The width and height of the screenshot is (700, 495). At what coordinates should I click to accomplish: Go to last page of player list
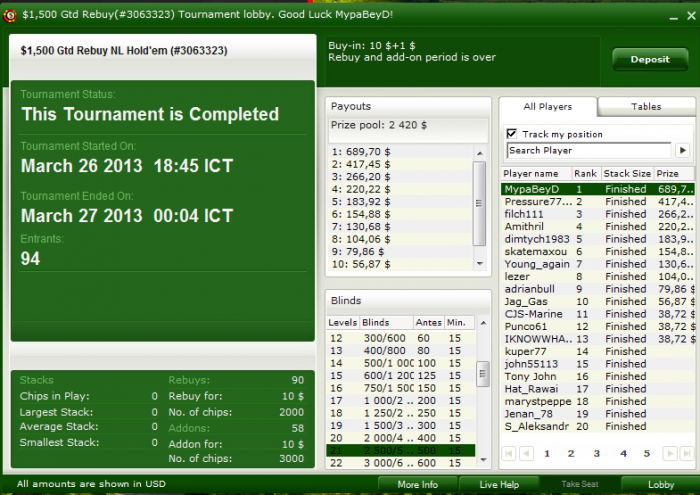click(687, 453)
